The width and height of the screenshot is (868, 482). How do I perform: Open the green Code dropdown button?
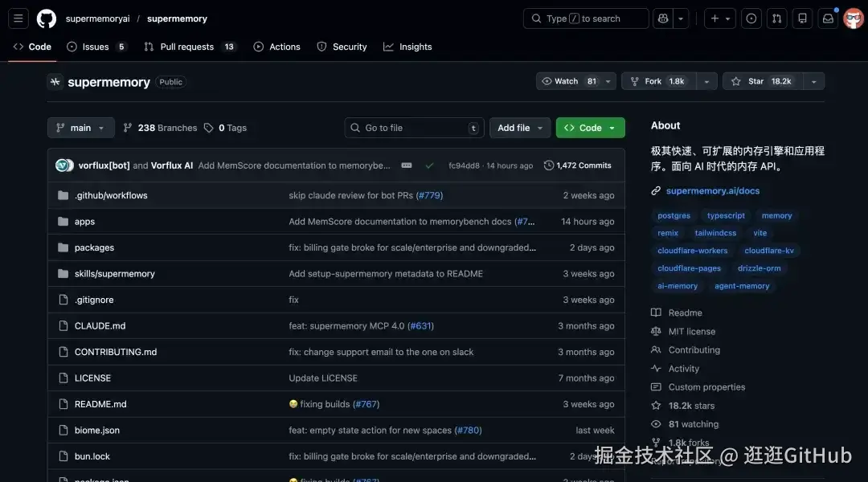pos(590,128)
